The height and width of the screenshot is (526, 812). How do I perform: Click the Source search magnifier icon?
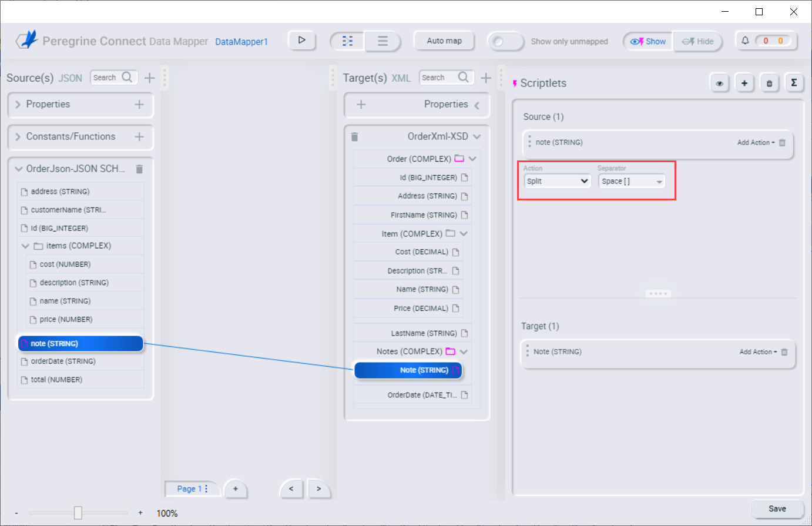(127, 77)
